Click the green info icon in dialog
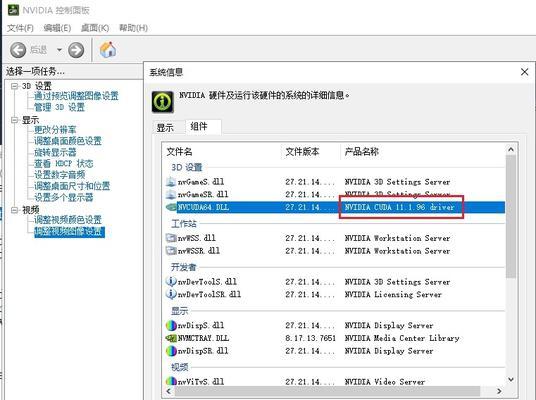Image resolution: width=536 pixels, height=400 pixels. 163,102
